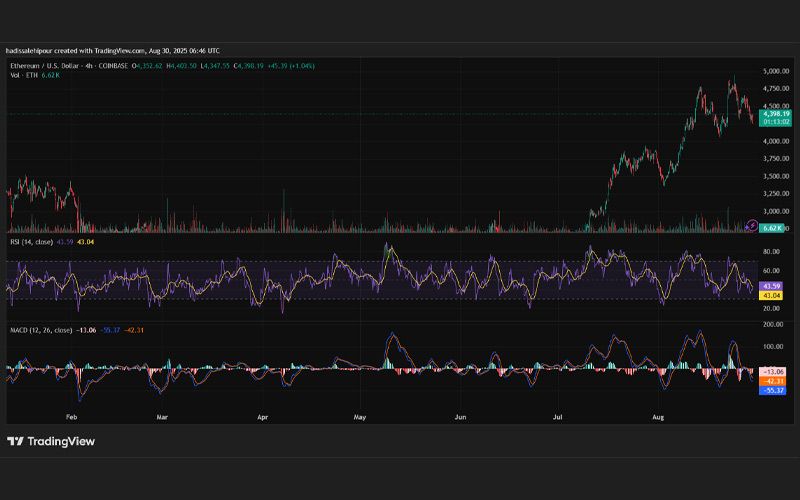
Task: Click the 3,250.00 price axis label
Action: pos(776,194)
